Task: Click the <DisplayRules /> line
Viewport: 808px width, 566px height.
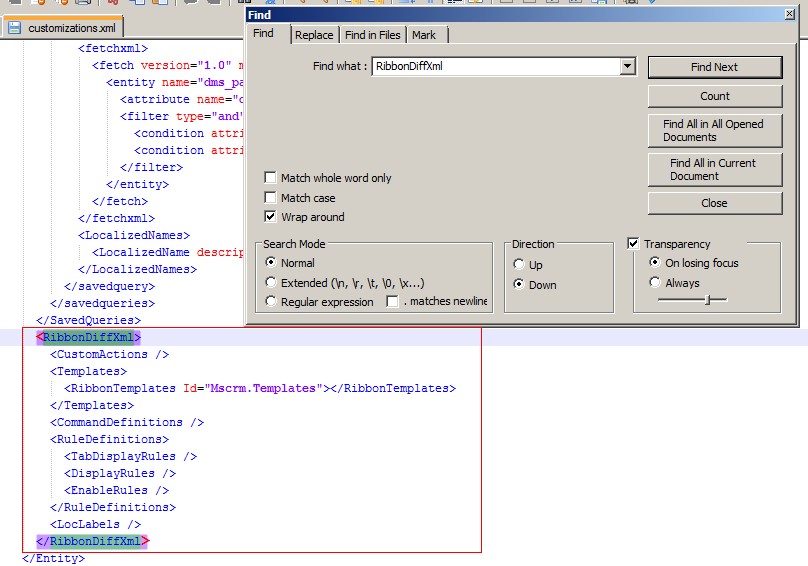Action: 120,473
